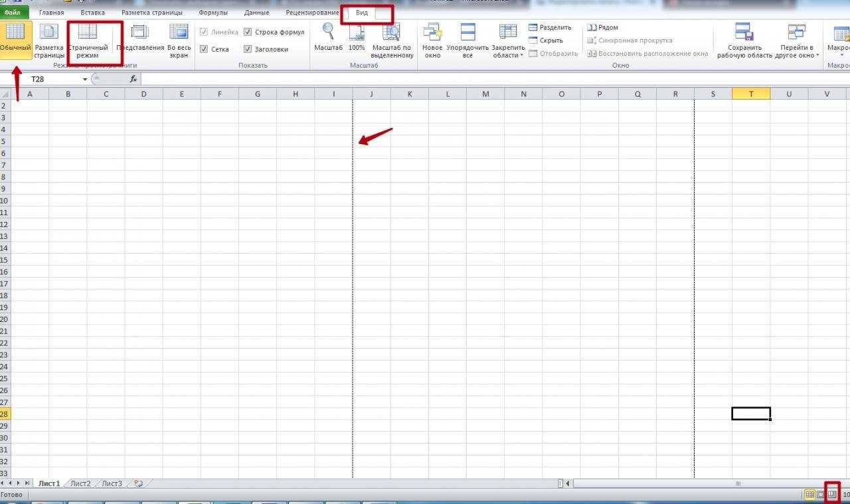Viewport: 850px width, 504px height.
Task: Open the Файл tab
Action: point(12,13)
